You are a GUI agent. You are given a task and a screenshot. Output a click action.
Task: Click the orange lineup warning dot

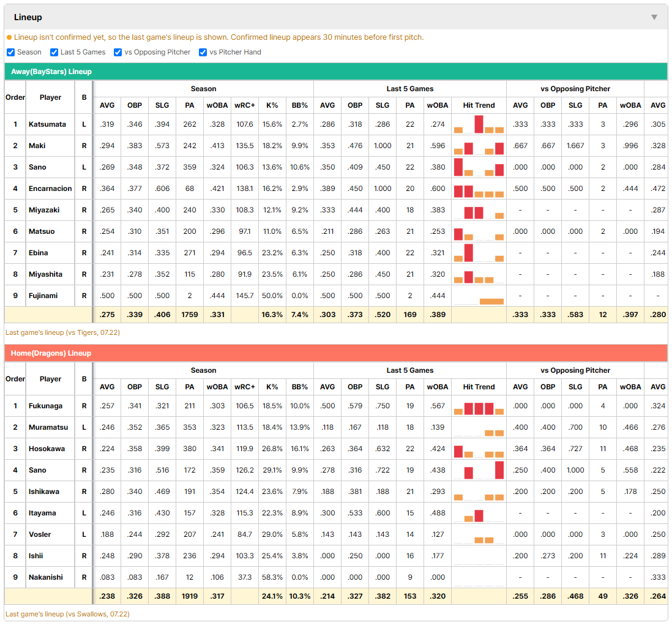tap(9, 37)
